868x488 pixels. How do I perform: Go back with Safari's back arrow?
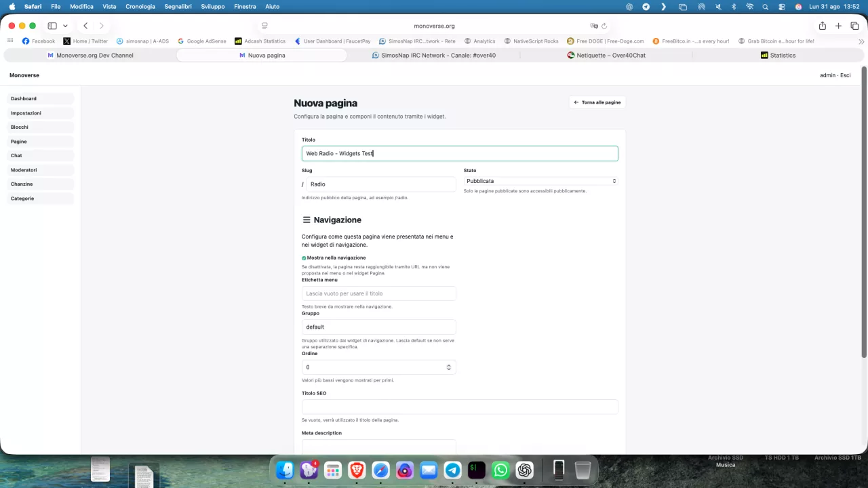(85, 26)
